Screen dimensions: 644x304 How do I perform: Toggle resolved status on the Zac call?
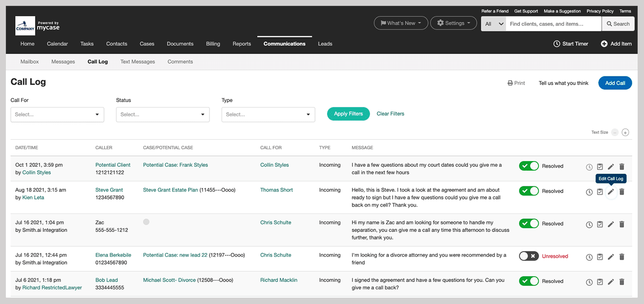[x=529, y=223]
